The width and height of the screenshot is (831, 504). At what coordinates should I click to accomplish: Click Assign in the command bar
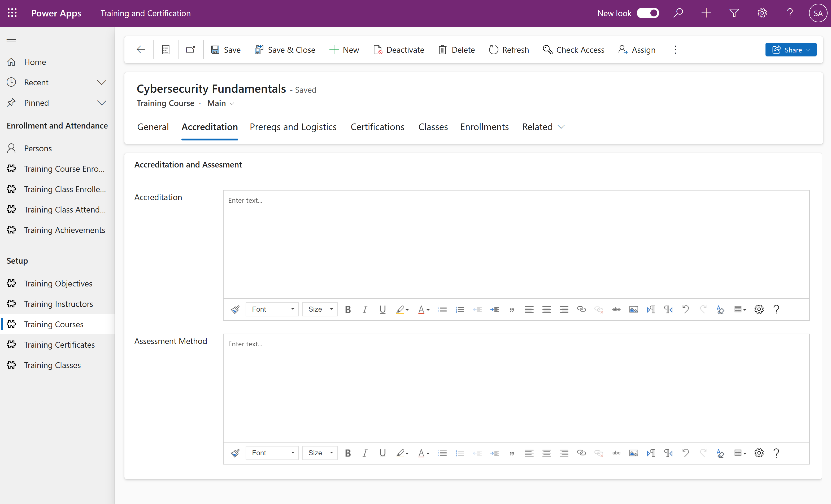(637, 50)
